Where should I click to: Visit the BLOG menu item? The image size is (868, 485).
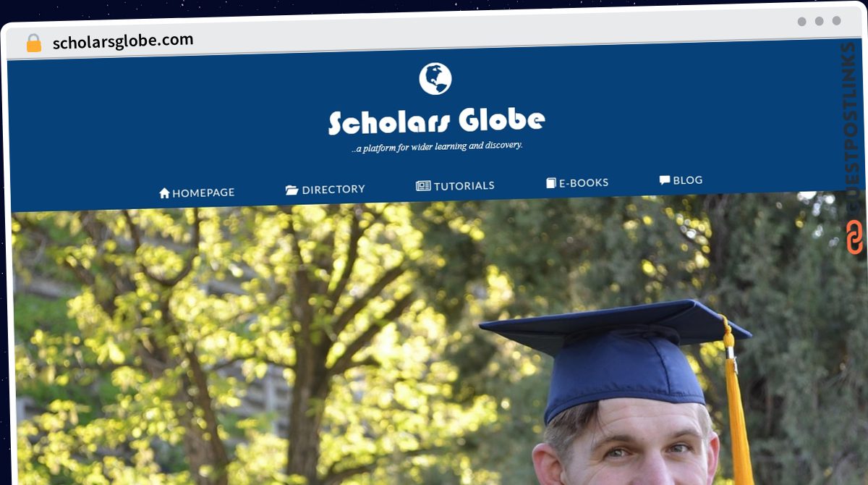(x=681, y=180)
